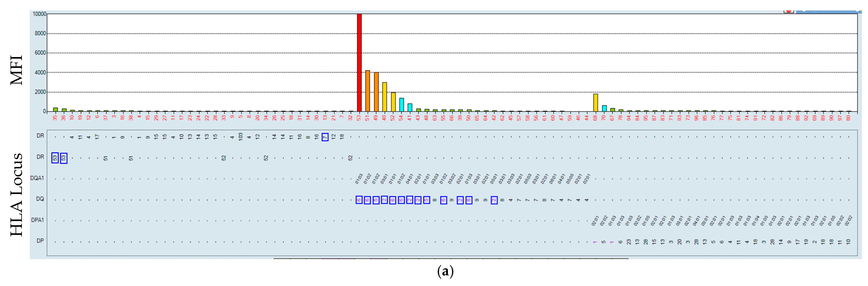The width and height of the screenshot is (868, 286).
Task: Click the DQ row label
Action: [40, 199]
